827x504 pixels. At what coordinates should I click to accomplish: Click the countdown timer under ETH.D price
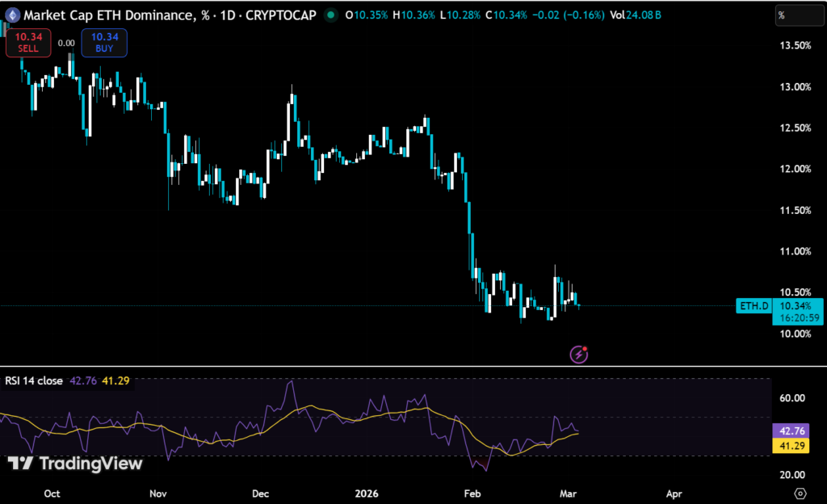[798, 318]
